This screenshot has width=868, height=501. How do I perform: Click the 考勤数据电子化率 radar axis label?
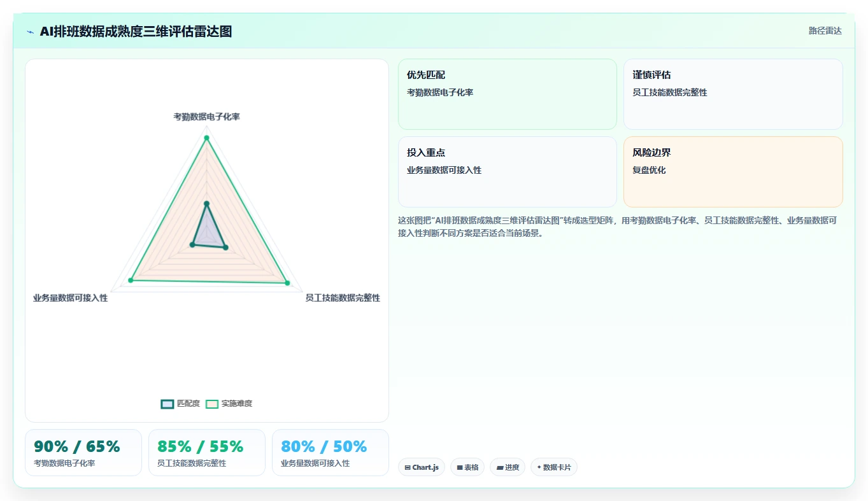(207, 117)
